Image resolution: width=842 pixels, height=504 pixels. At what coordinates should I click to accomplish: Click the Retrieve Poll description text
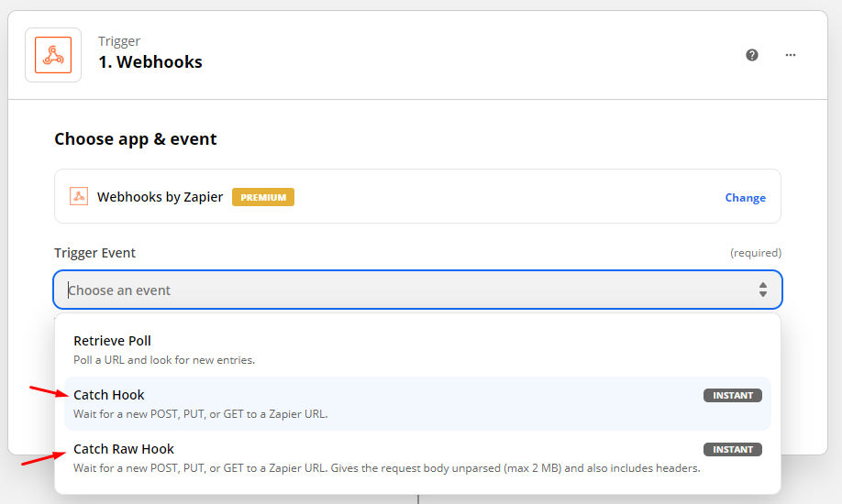tap(164, 359)
